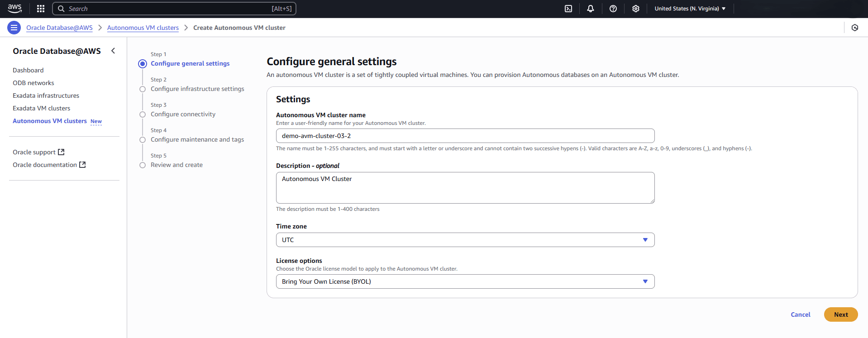
Task: Click the Description text area
Action: (x=465, y=188)
